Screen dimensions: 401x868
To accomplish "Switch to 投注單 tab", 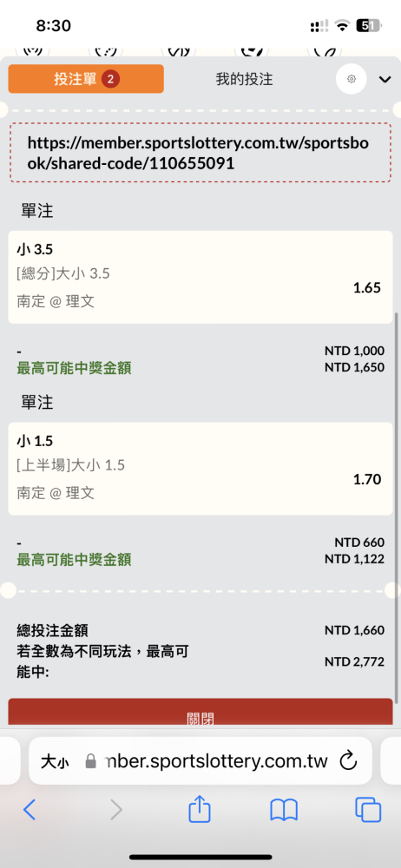I will coord(86,79).
